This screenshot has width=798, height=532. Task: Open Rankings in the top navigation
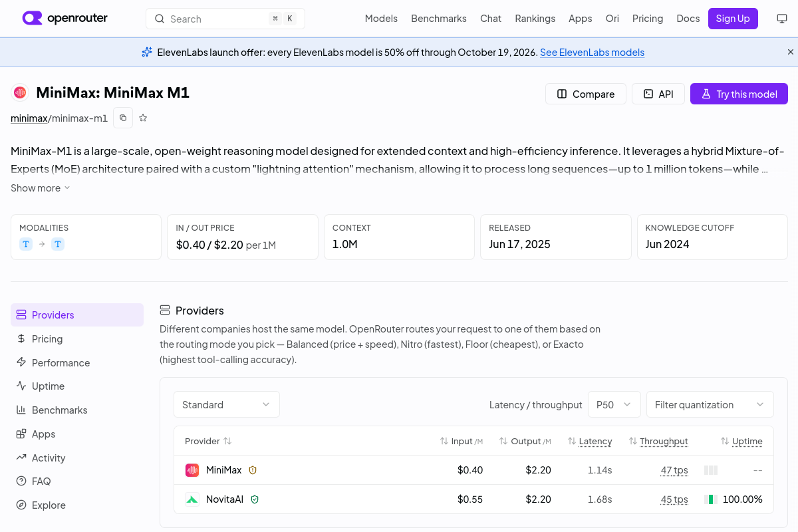pos(535,19)
